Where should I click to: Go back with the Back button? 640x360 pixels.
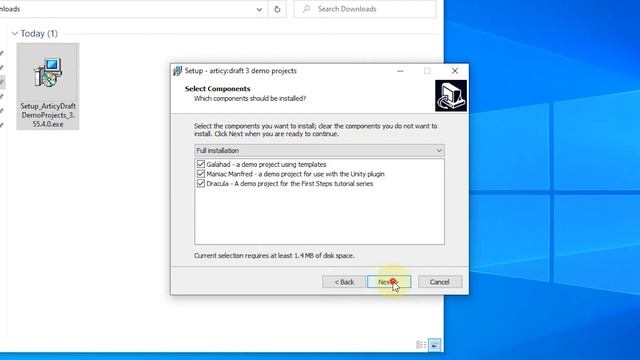coord(344,282)
